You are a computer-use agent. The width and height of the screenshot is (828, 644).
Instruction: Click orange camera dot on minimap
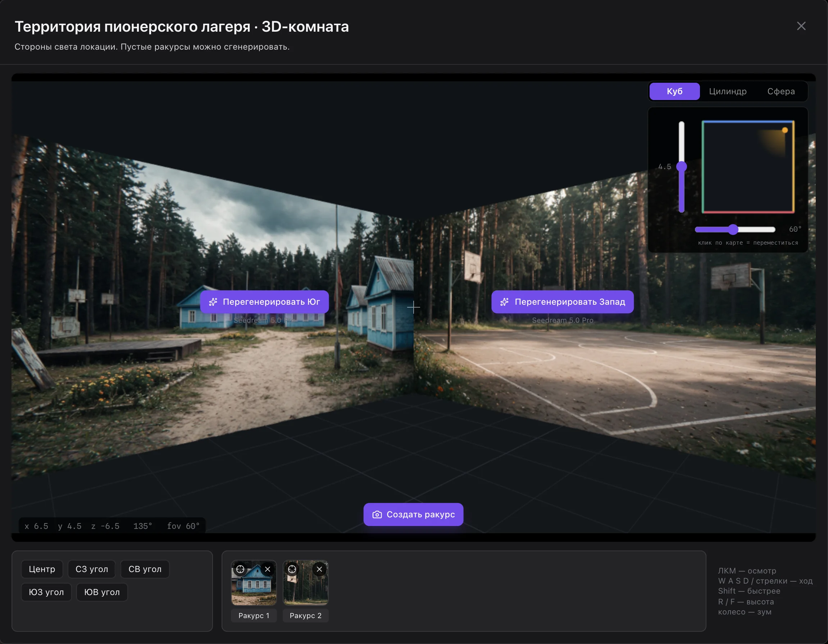pos(785,130)
